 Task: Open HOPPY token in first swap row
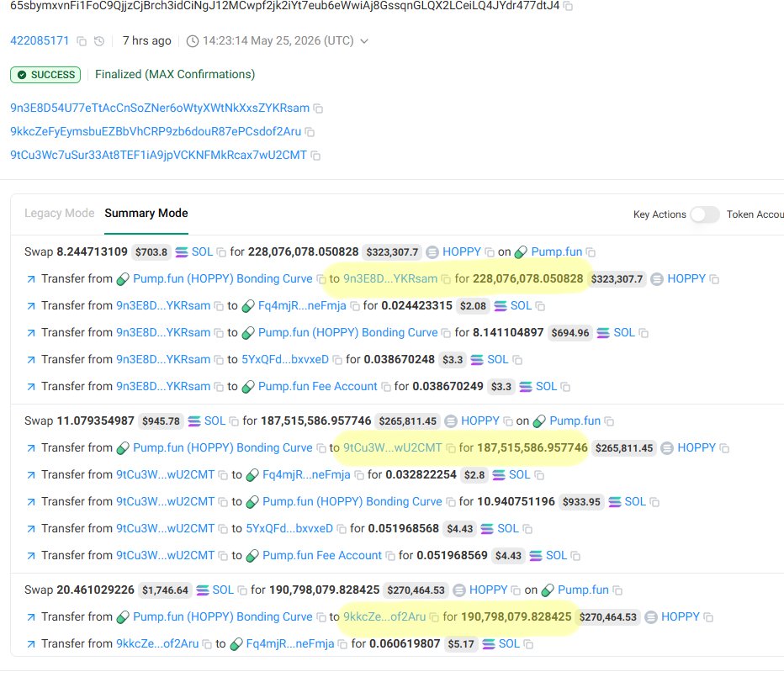(x=462, y=251)
